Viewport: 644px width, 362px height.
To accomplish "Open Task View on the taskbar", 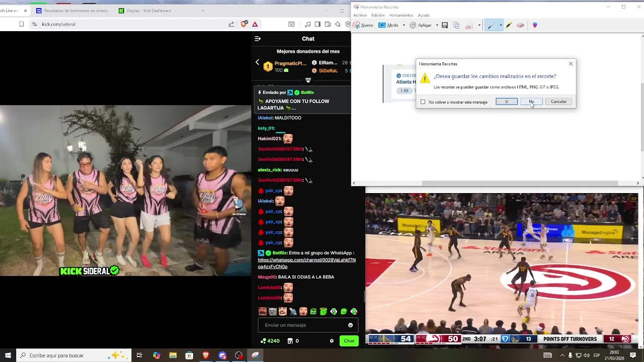I will (139, 355).
